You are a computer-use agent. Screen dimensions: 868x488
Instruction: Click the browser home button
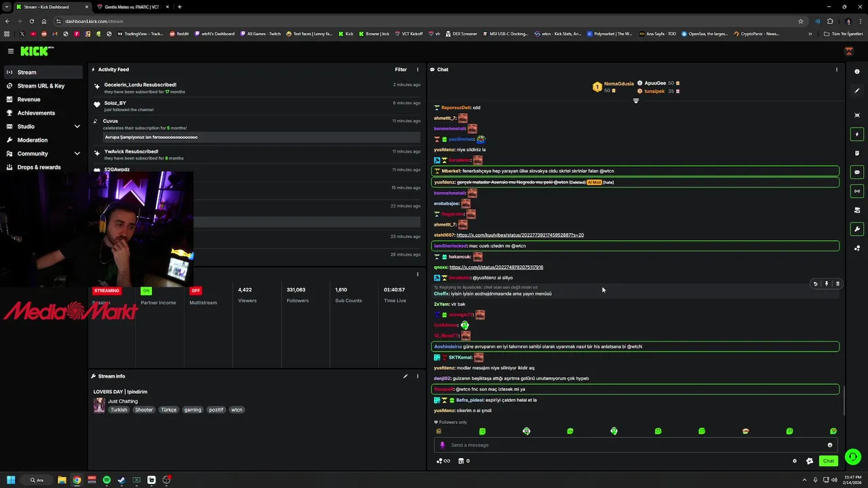point(44,21)
